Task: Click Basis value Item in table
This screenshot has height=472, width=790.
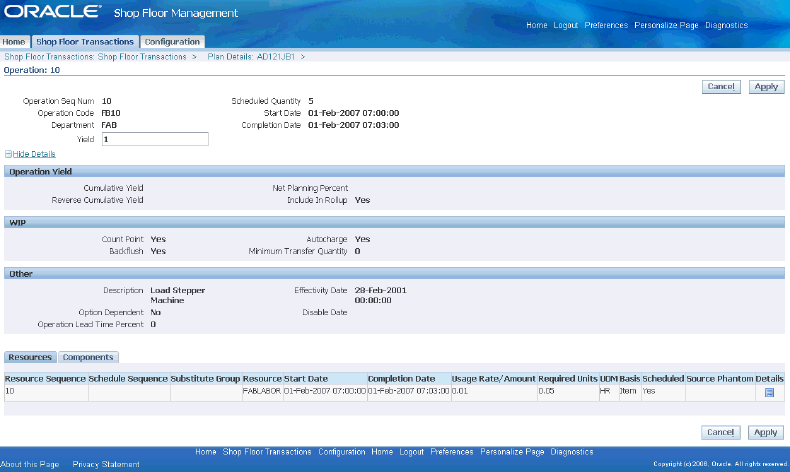Action: (x=628, y=391)
